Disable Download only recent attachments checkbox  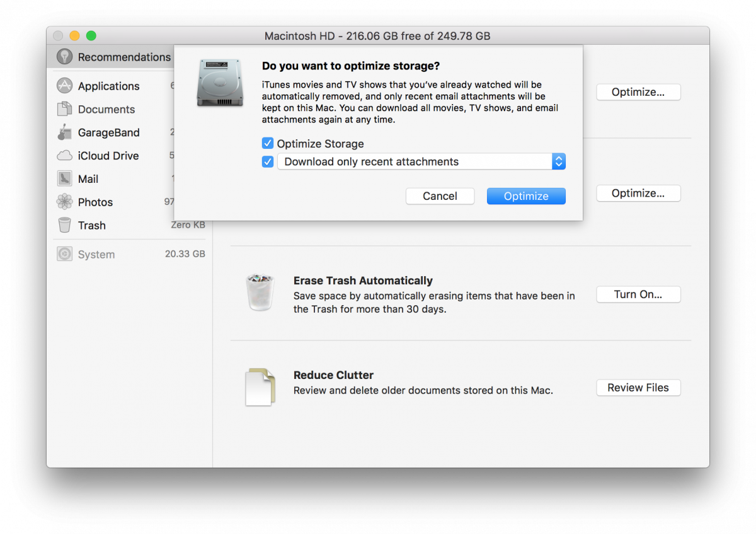tap(267, 161)
